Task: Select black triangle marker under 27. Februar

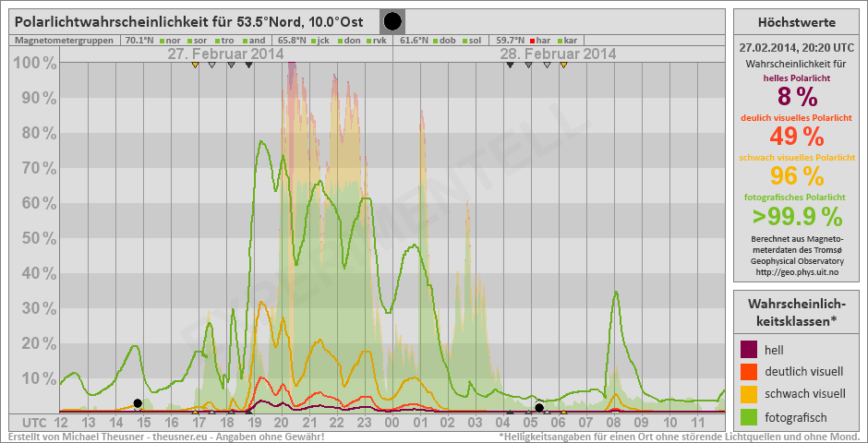Action: (x=248, y=65)
